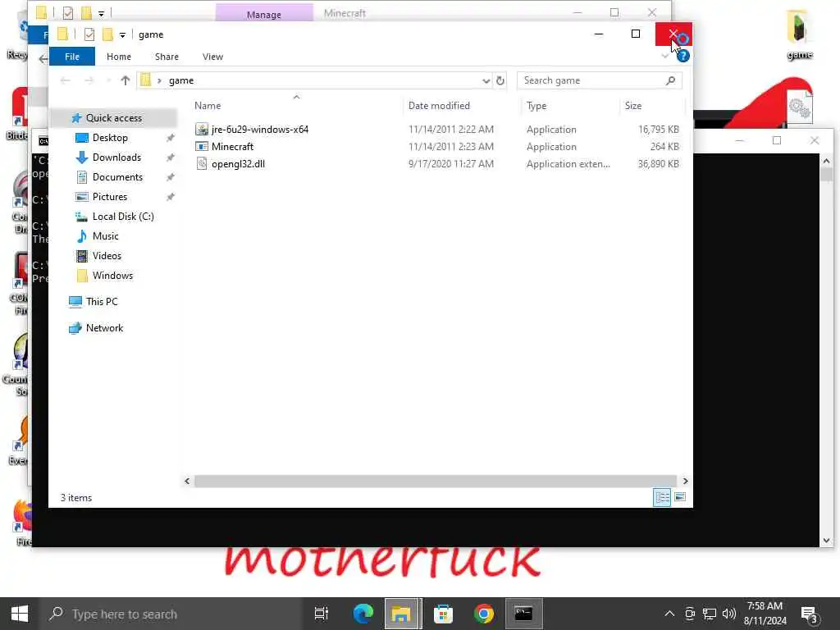Select This PC in the navigation pane

pos(101,302)
